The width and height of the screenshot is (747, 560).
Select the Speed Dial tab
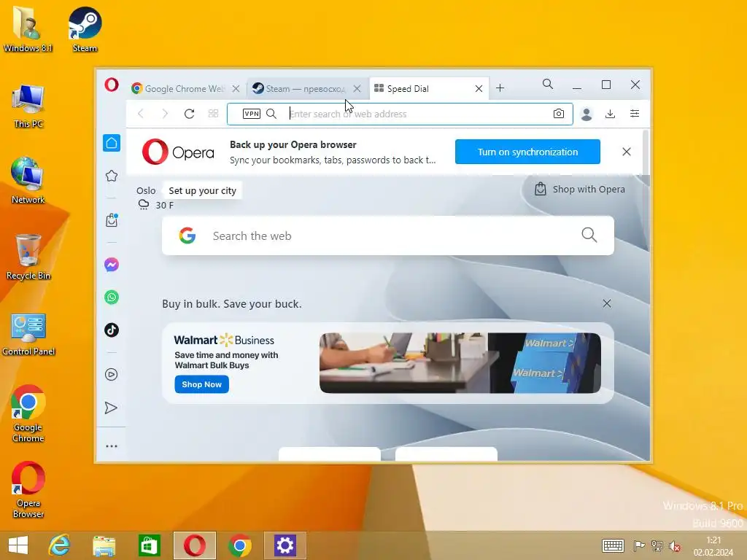click(x=422, y=88)
